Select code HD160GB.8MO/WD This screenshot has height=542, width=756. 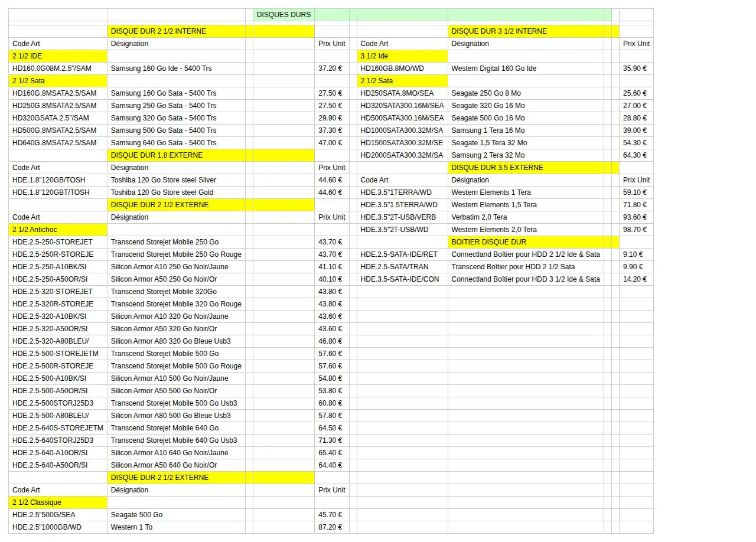click(402, 68)
